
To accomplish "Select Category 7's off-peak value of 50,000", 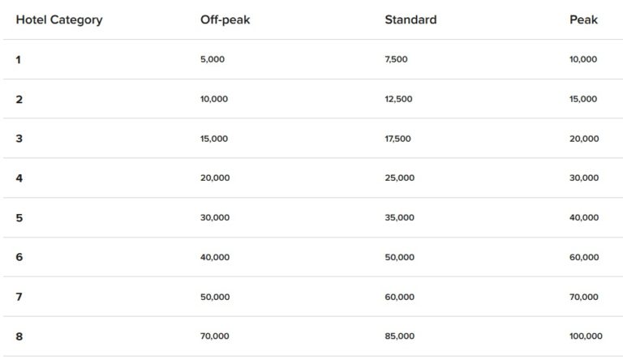I will [x=215, y=298].
